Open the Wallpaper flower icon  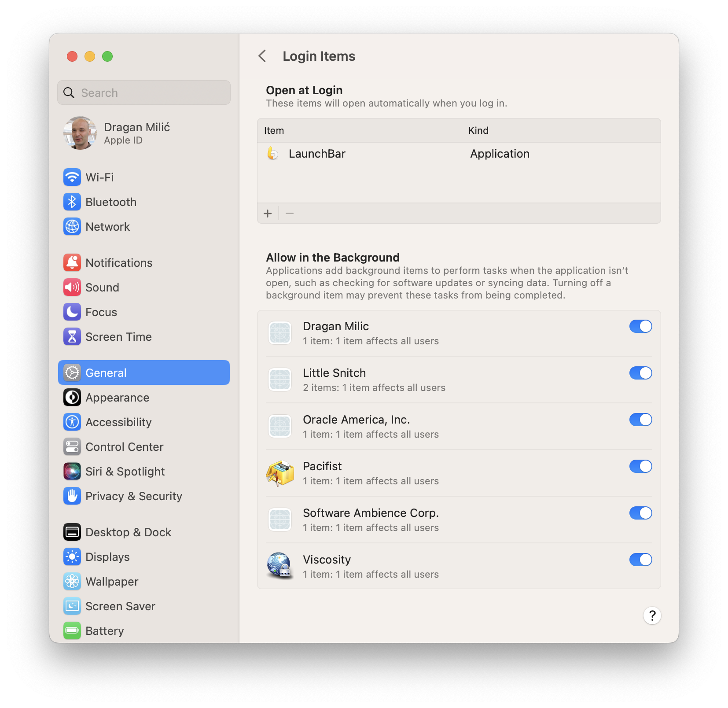click(72, 582)
